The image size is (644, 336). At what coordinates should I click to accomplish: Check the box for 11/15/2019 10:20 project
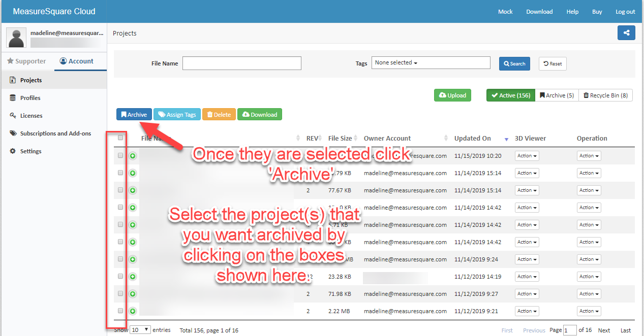click(x=120, y=155)
